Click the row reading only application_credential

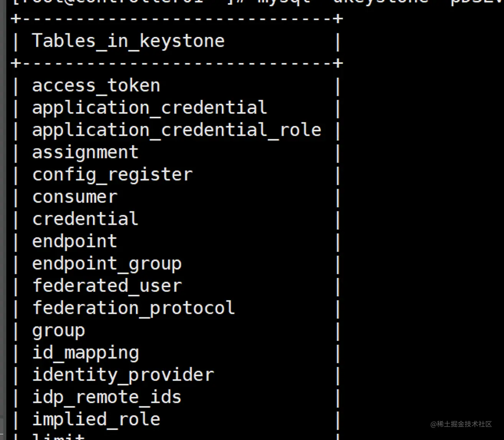[149, 108]
